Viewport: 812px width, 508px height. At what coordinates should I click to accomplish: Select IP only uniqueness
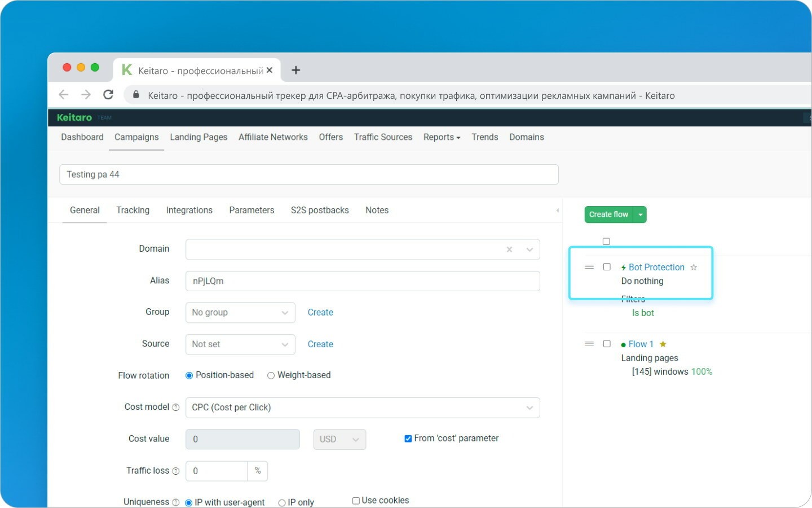[282, 502]
